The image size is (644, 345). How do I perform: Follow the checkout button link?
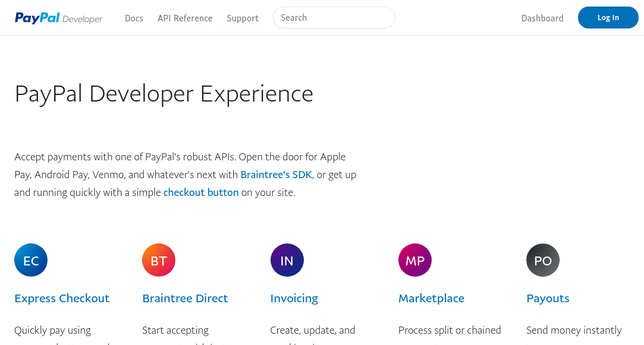point(201,192)
